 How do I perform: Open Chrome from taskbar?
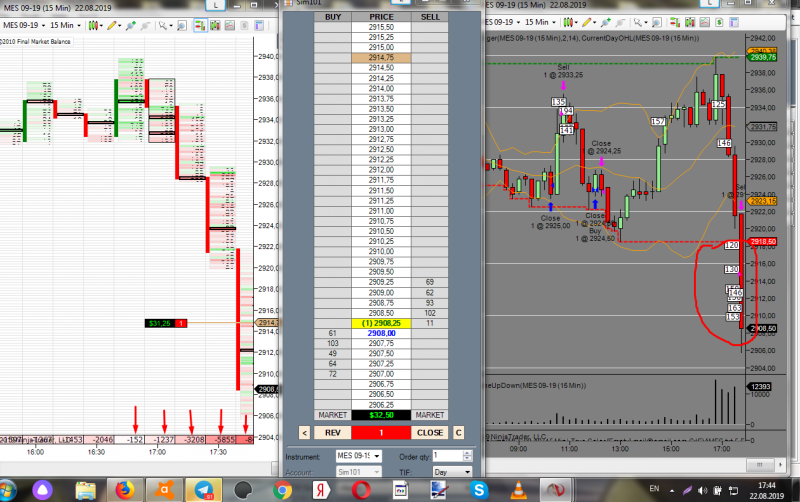point(282,490)
